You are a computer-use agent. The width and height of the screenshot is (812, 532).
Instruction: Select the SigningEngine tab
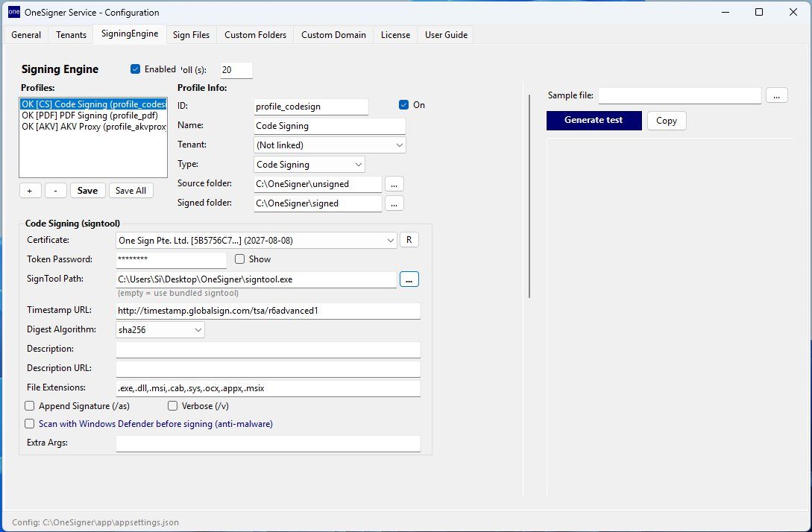pos(130,34)
